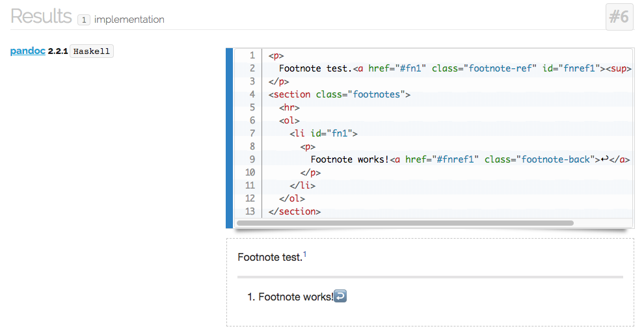
Task: Click the <hr> tag in the code
Action: [x=289, y=107]
